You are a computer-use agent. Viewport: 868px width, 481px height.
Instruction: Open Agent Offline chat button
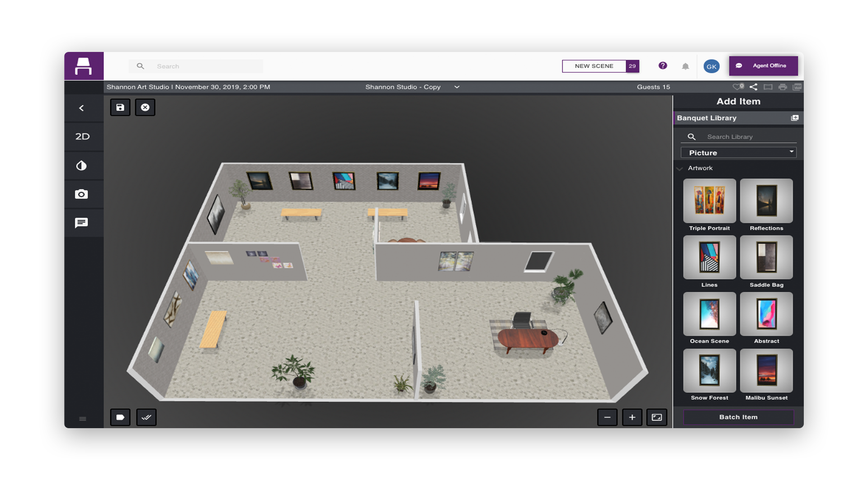(x=763, y=66)
